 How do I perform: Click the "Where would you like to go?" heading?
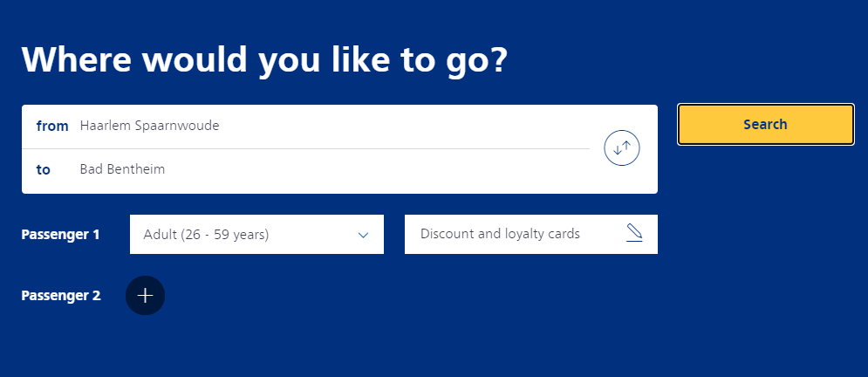coord(264,59)
